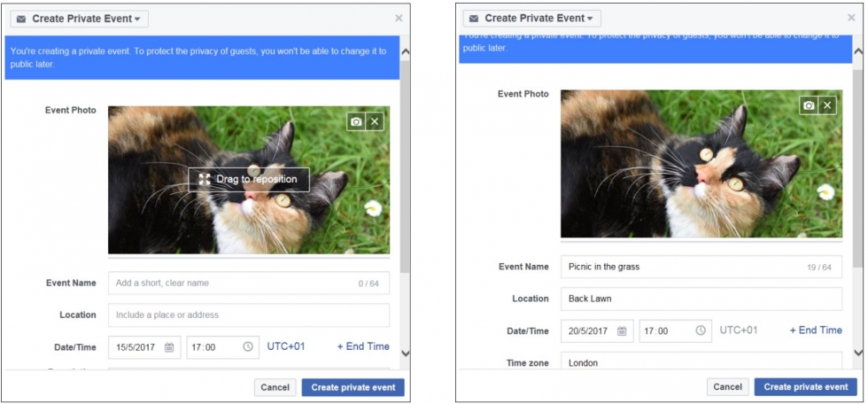
Task: Click scroll down arrow in left dialog
Action: pos(406,353)
